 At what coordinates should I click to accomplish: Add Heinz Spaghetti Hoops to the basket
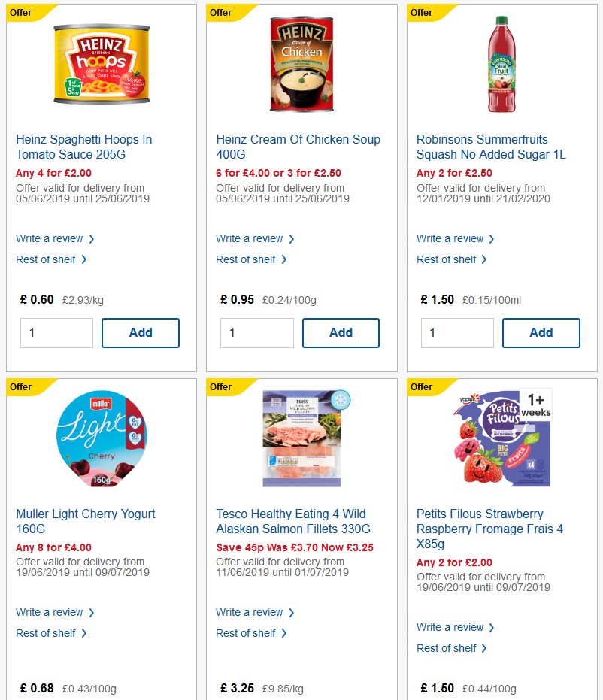click(140, 332)
